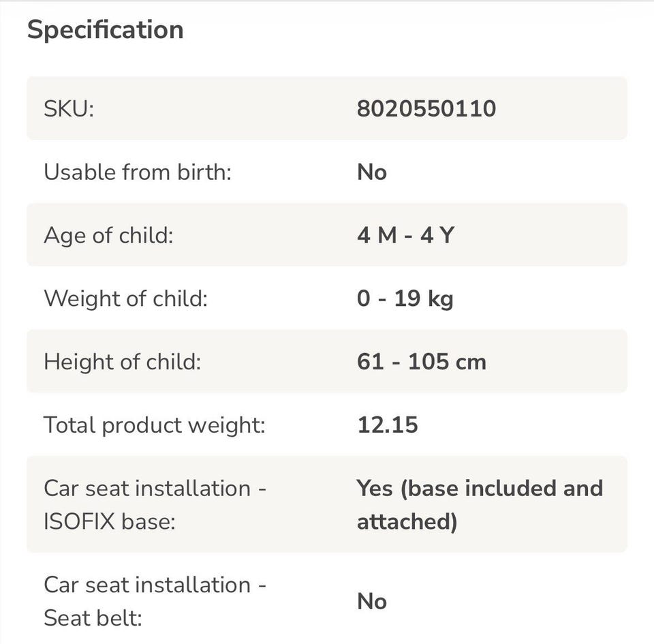
Task: Click the 'Seat belt:' label text
Action: point(93,618)
